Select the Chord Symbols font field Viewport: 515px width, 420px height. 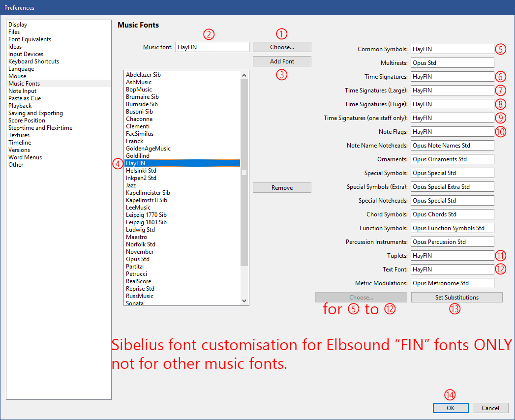[x=452, y=214]
